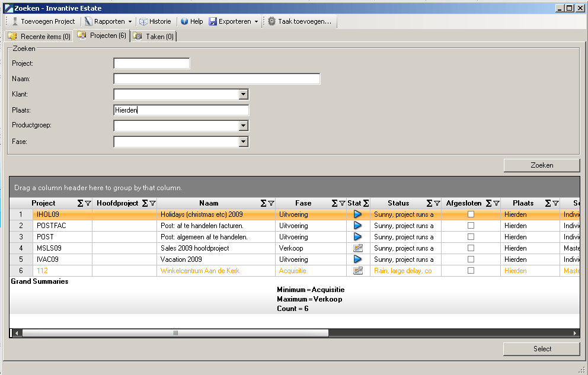This screenshot has width=588, height=375.
Task: Click the filter icon in Hoofdproject column header
Action: click(x=152, y=203)
